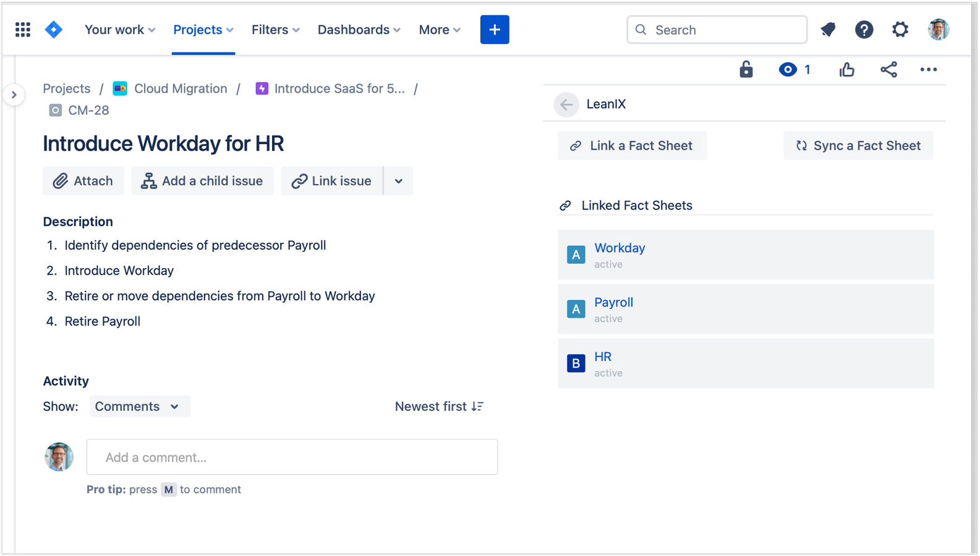The image size is (980, 556).
Task: Click description item Introduce Workday
Action: (x=119, y=271)
